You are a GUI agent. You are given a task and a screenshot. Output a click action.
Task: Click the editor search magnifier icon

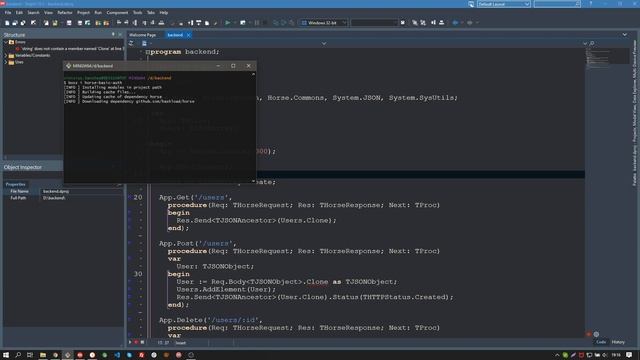[x=592, y=43]
